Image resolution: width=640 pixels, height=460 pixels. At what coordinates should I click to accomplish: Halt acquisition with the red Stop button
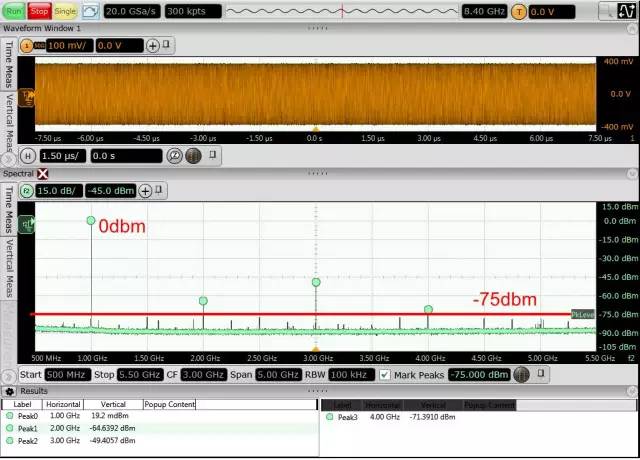[x=39, y=11]
